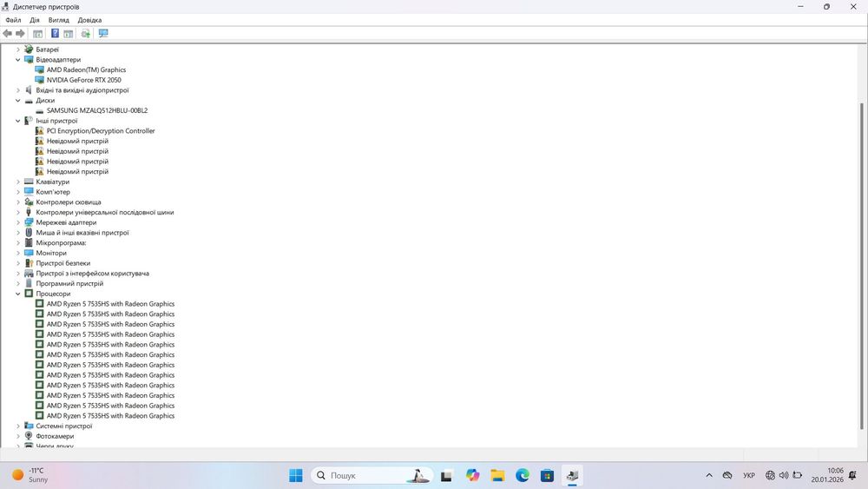Open the clock and date 20.01.2026
868x489 pixels.
827,475
